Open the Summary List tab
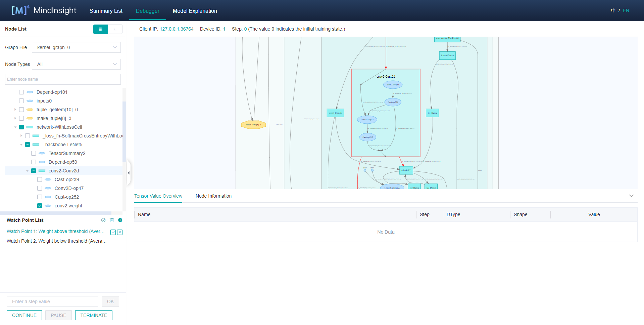 coord(106,11)
